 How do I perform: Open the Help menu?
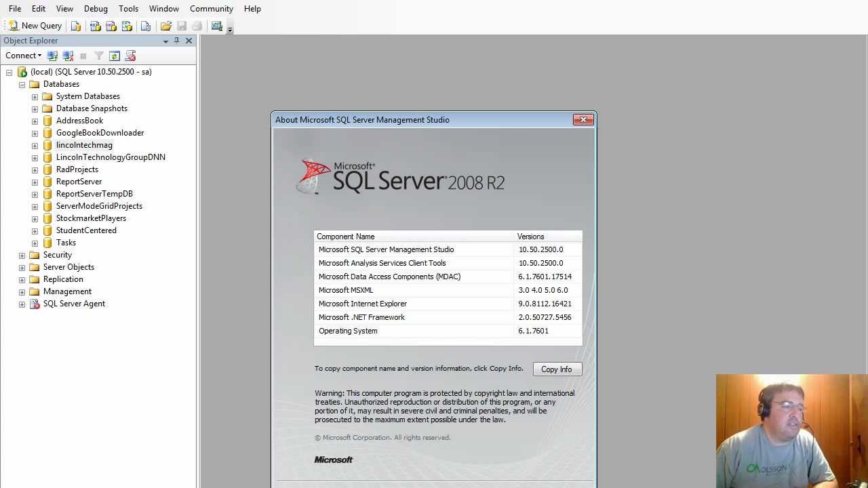point(252,9)
